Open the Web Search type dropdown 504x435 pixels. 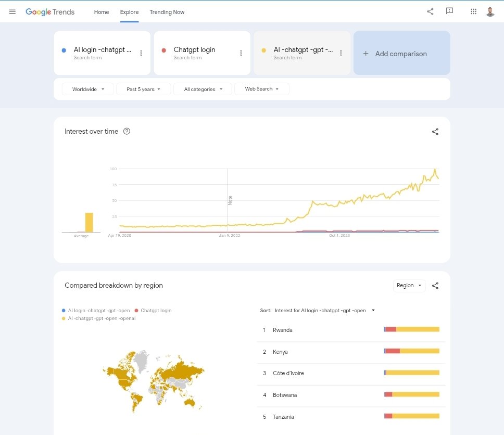click(262, 88)
